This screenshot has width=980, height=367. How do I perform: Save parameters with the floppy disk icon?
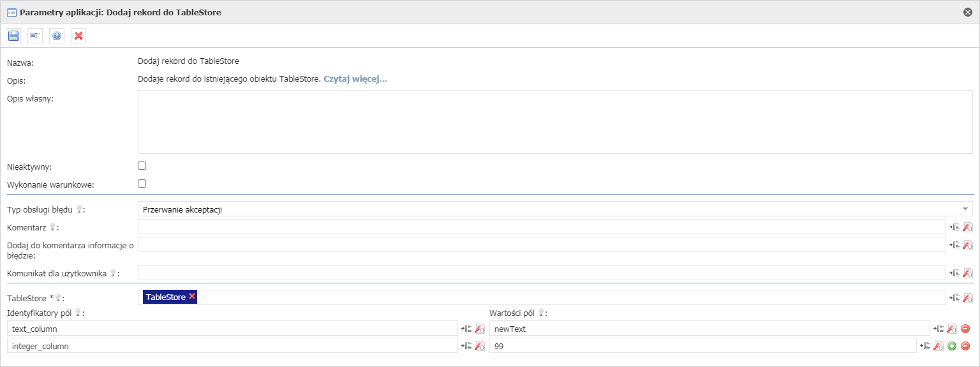tap(13, 36)
